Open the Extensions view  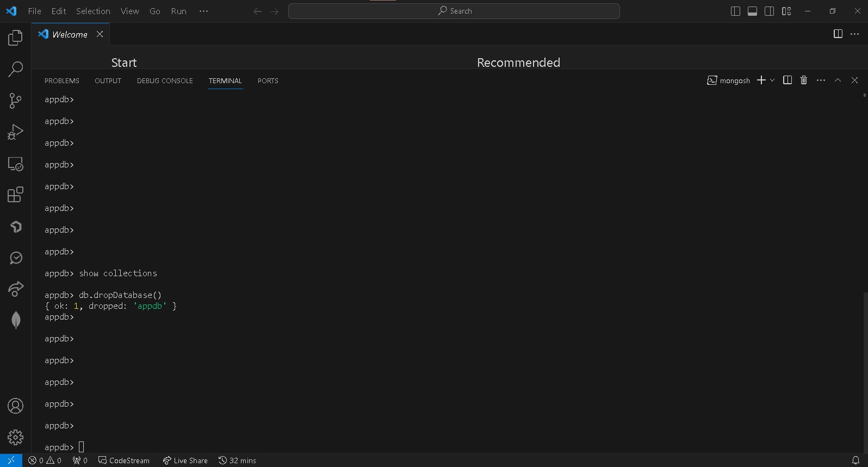click(x=15, y=195)
